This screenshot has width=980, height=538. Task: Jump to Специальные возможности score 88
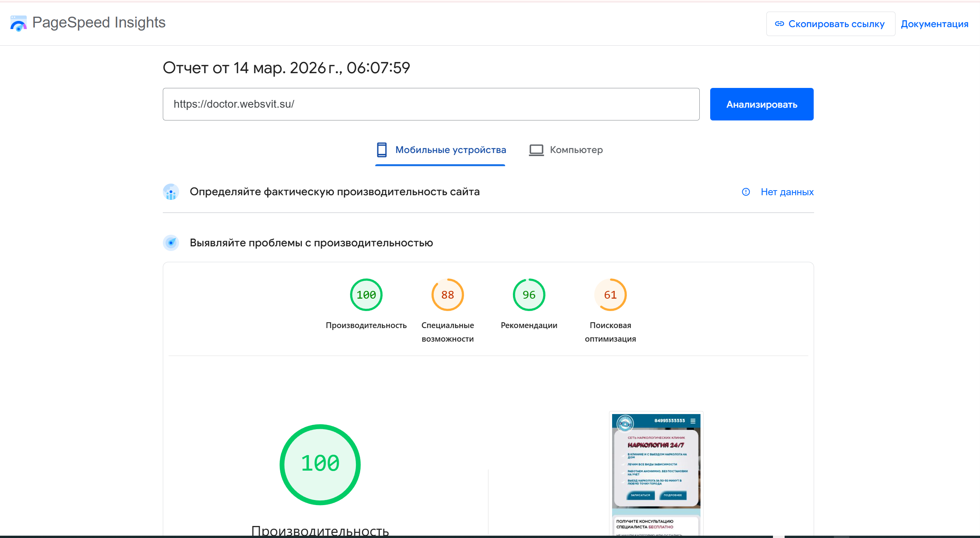[x=447, y=295]
